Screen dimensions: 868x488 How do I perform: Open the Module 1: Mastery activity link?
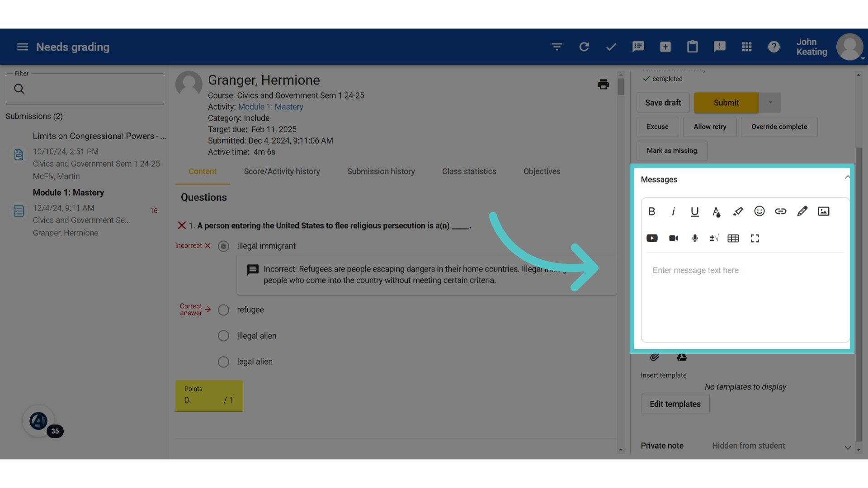click(x=270, y=107)
